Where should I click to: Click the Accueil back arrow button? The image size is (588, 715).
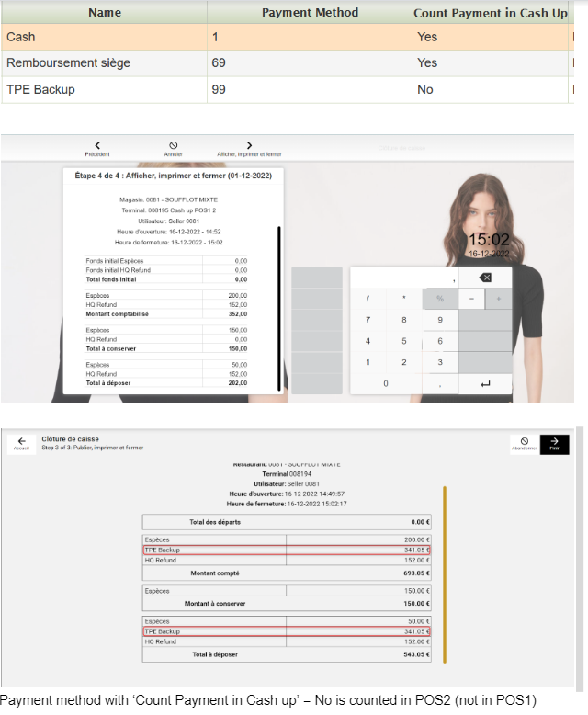[x=21, y=443]
